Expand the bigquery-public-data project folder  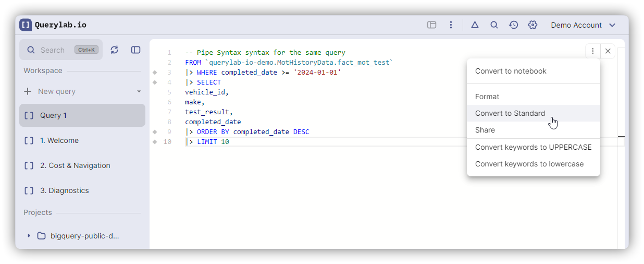coord(29,236)
